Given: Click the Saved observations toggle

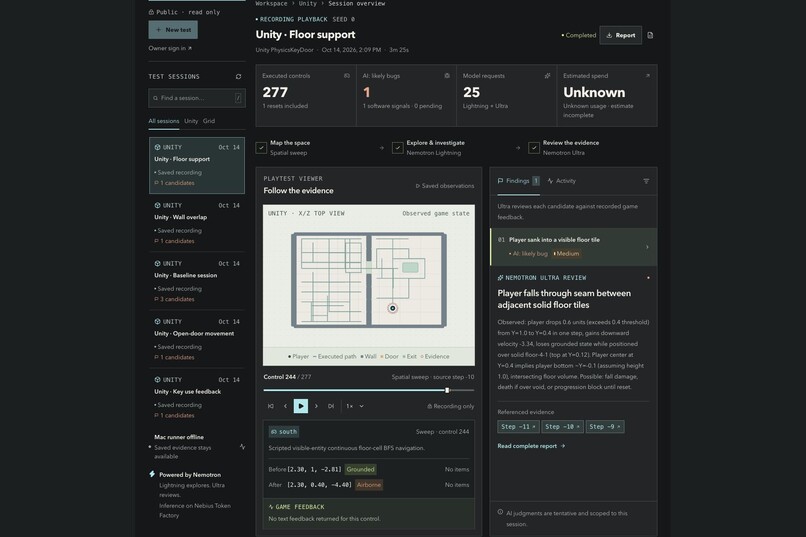Looking at the screenshot, I should tap(445, 186).
